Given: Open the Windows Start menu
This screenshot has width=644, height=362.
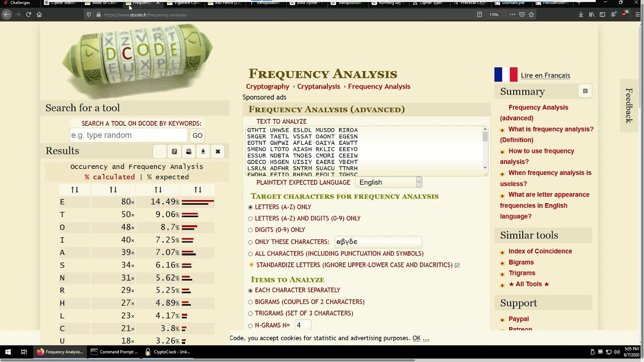Looking at the screenshot, I should tap(8, 352).
